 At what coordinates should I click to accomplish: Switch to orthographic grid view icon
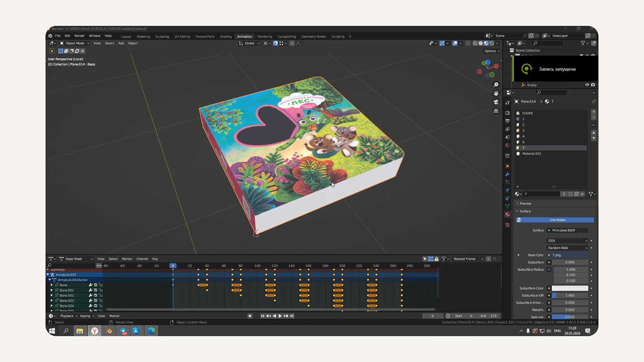pos(496,111)
